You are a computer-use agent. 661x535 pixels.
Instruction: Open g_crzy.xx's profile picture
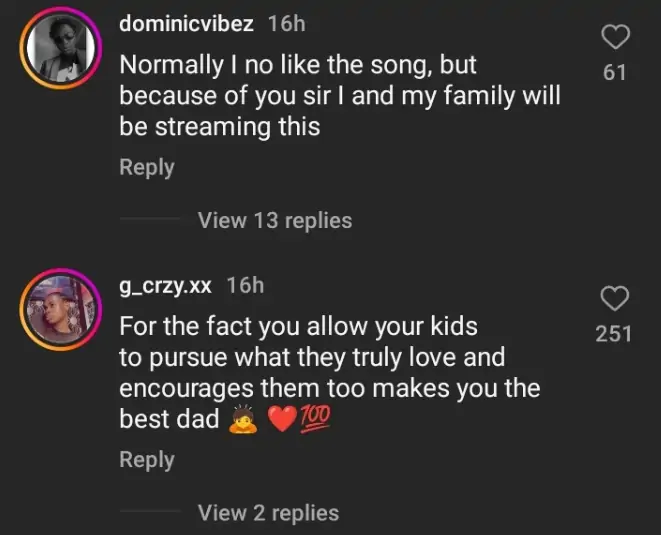(59, 309)
